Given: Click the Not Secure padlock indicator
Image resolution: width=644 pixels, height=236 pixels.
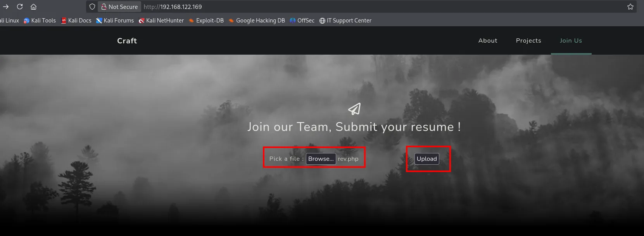Looking at the screenshot, I should pyautogui.click(x=119, y=7).
